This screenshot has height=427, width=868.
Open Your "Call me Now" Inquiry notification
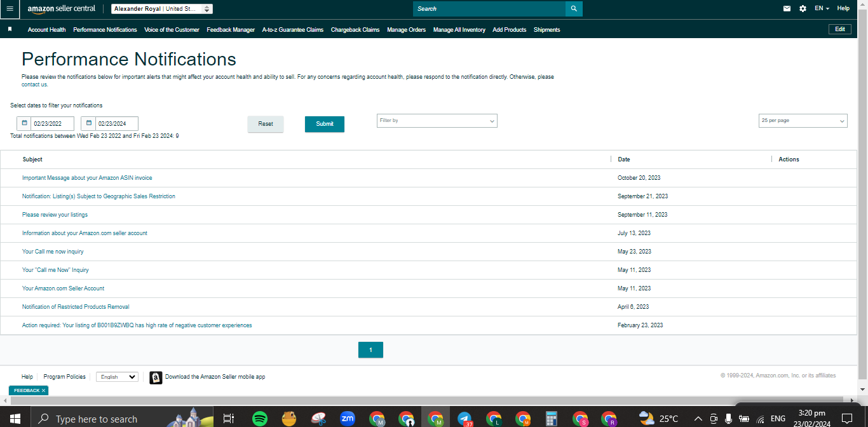pyautogui.click(x=55, y=270)
